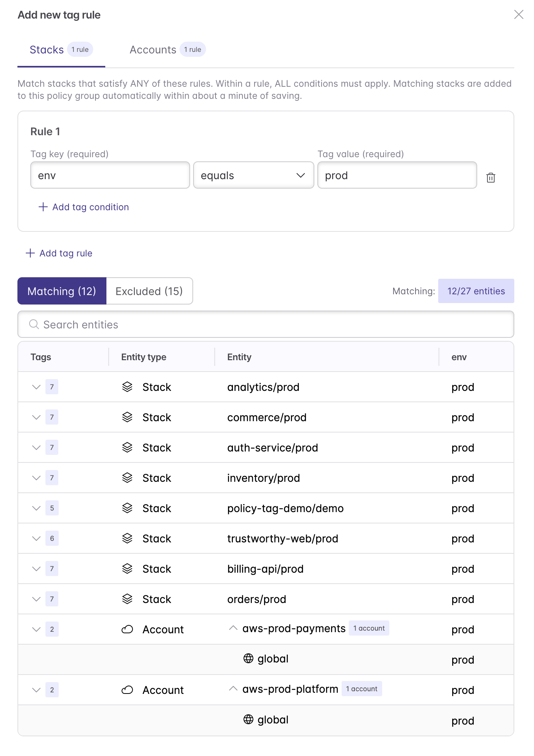The width and height of the screenshot is (534, 756).
Task: Expand tags for the aws-prod-payments row
Action: click(36, 629)
